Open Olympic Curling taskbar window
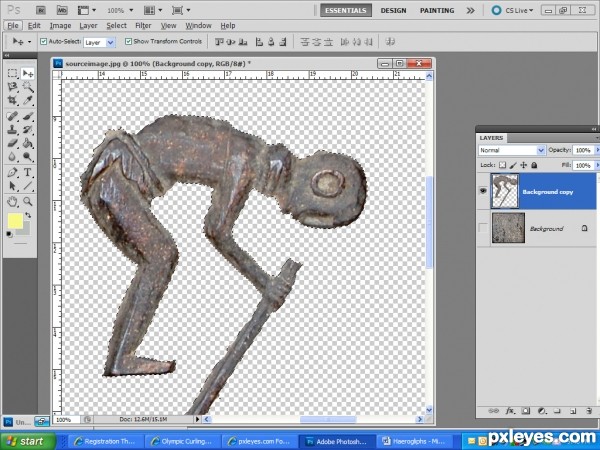This screenshot has height=450, width=600. click(x=182, y=441)
